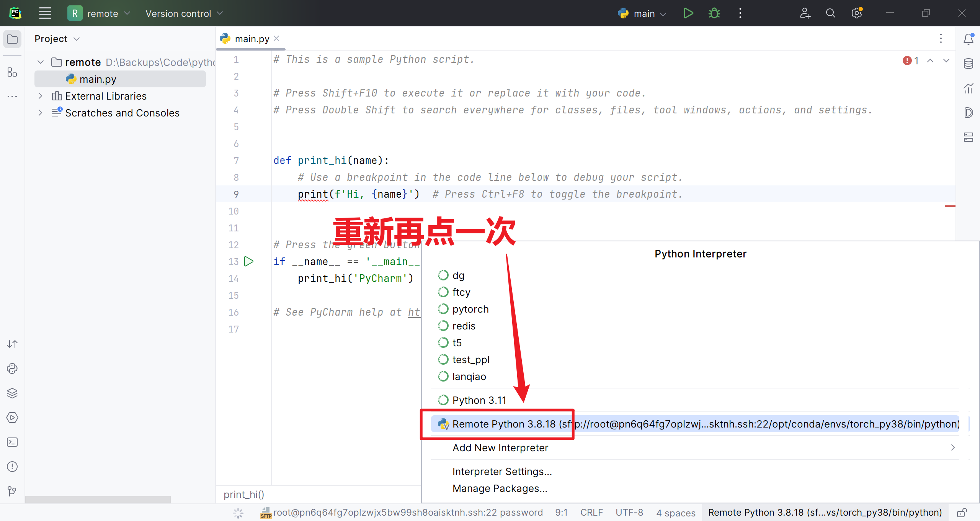Show the error count inspection widget
This screenshot has height=521, width=980.
coord(911,61)
